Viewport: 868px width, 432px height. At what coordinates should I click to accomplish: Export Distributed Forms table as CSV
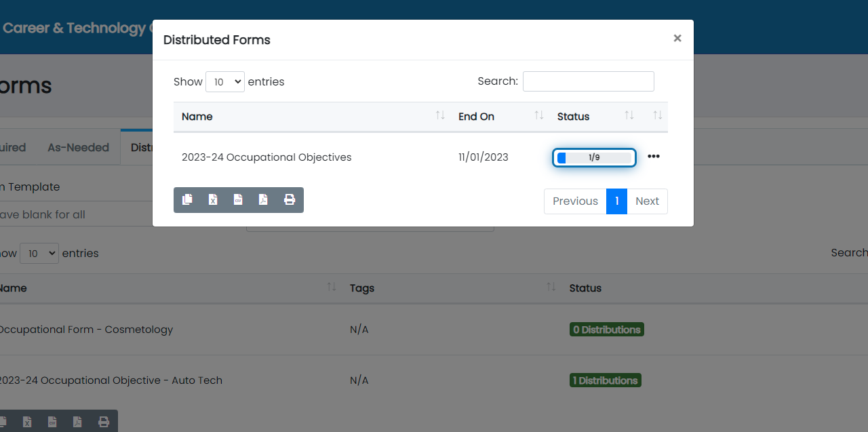pyautogui.click(x=238, y=199)
